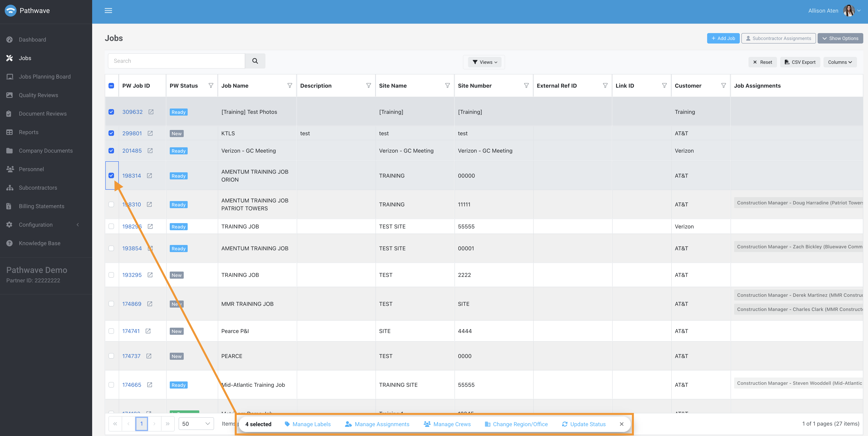
Task: Open the 50 items per page dropdown
Action: pos(196,424)
